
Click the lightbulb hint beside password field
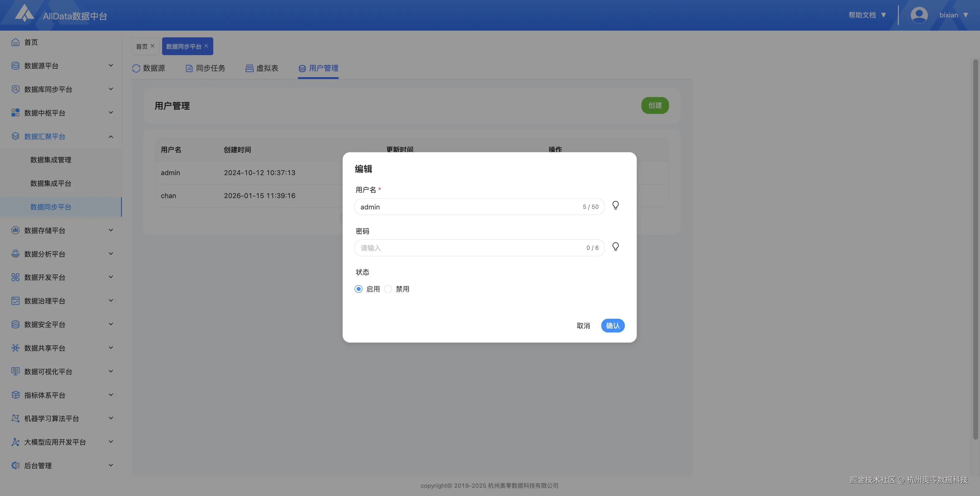[x=615, y=247]
